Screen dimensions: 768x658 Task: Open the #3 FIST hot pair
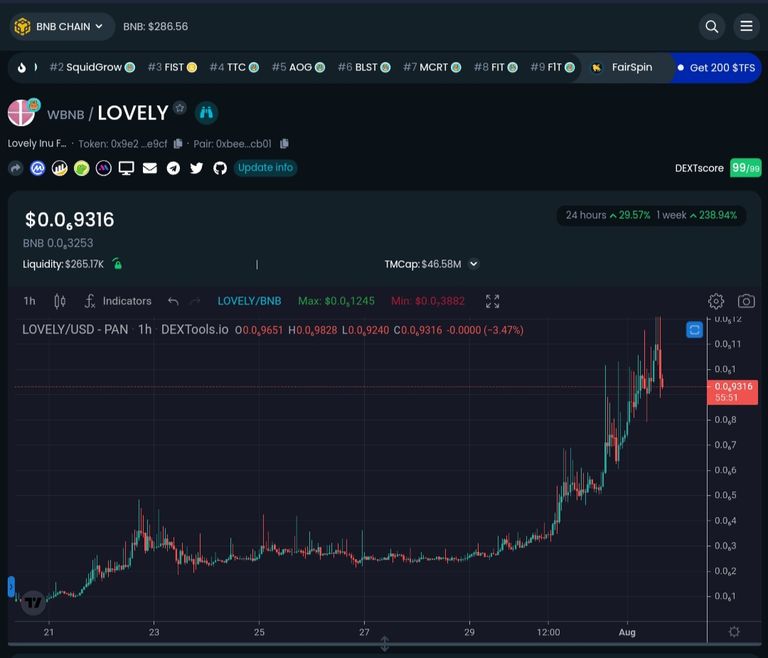tap(172, 67)
